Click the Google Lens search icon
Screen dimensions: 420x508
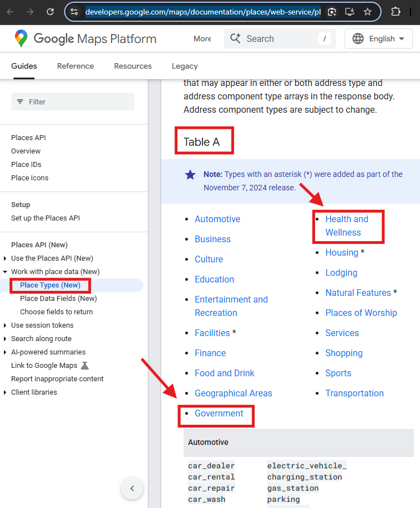pyautogui.click(x=332, y=12)
